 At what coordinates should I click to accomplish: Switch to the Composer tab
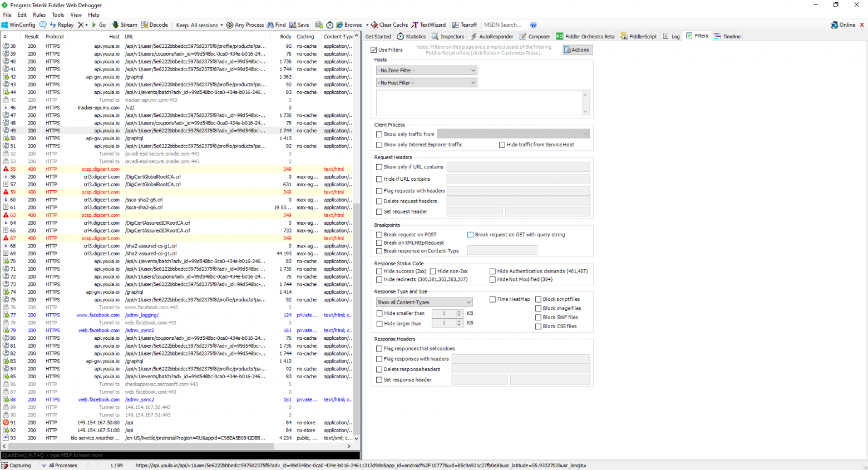pyautogui.click(x=535, y=36)
